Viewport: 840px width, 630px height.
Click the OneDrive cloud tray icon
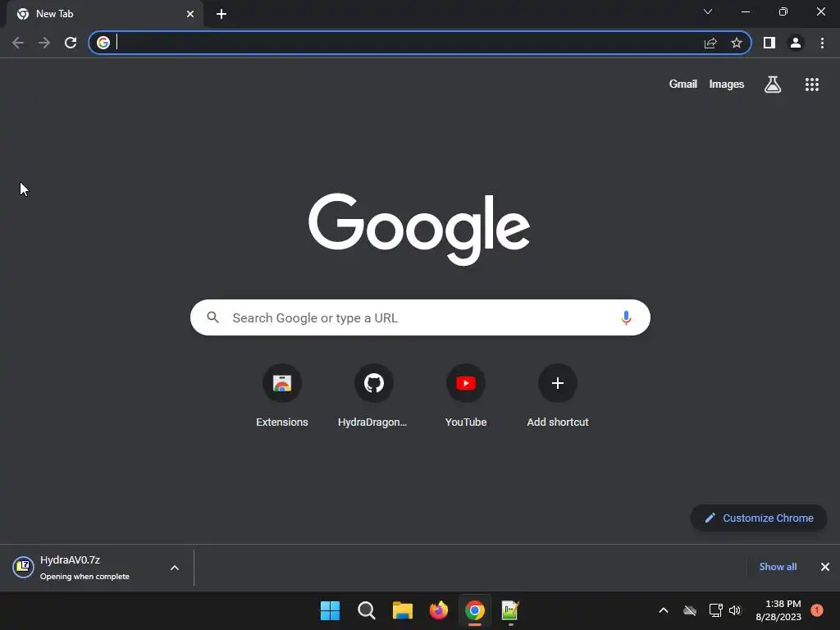tap(690, 610)
